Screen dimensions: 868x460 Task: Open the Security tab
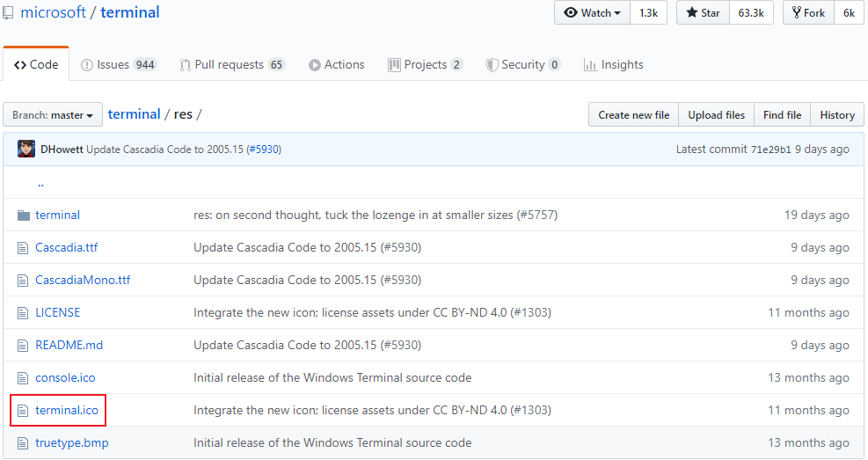click(523, 65)
